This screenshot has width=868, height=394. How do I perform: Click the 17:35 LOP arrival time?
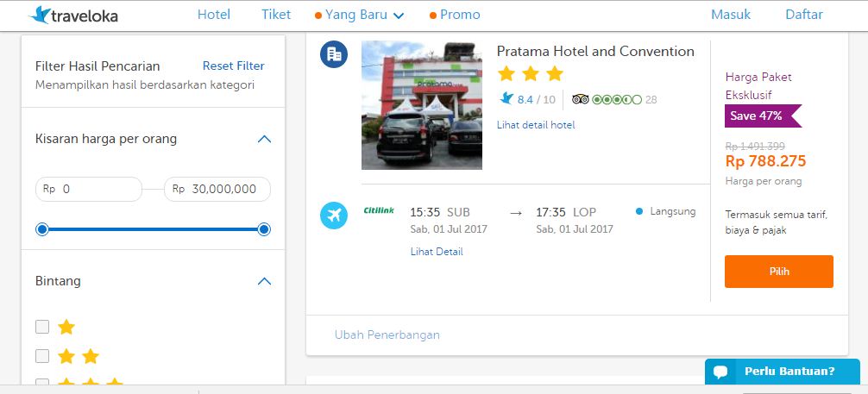coord(566,212)
